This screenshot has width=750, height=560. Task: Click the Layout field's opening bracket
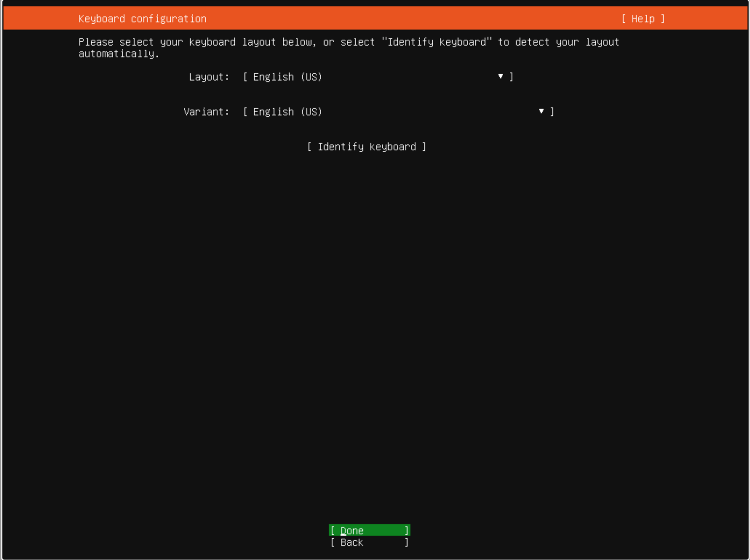point(245,77)
